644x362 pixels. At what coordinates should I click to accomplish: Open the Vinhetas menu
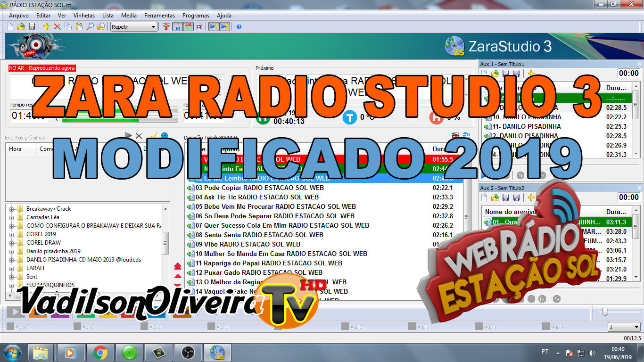tap(85, 15)
